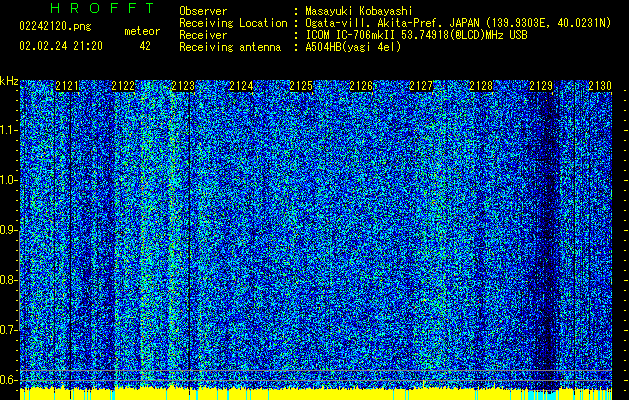629x400 pixels.
Task: Click the 2121 time marker
Action: (67, 86)
